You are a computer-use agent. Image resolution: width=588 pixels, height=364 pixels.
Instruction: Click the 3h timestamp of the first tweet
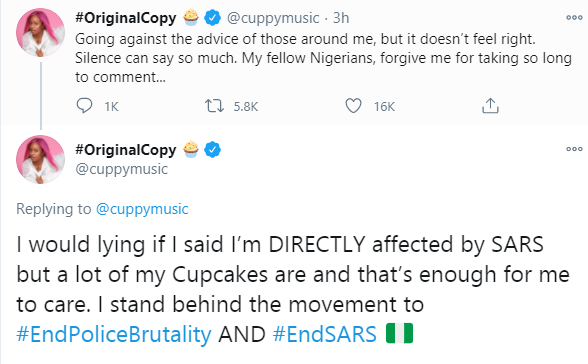341,18
